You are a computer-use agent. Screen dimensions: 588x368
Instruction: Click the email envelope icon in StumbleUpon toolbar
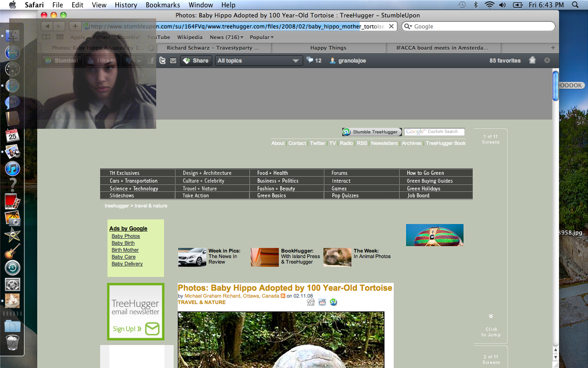(x=173, y=61)
